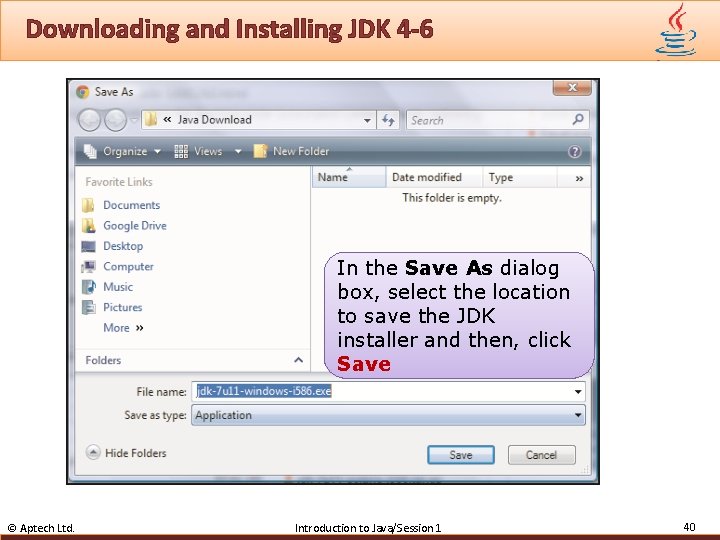
Task: Click the New Folder icon
Action: [260, 151]
